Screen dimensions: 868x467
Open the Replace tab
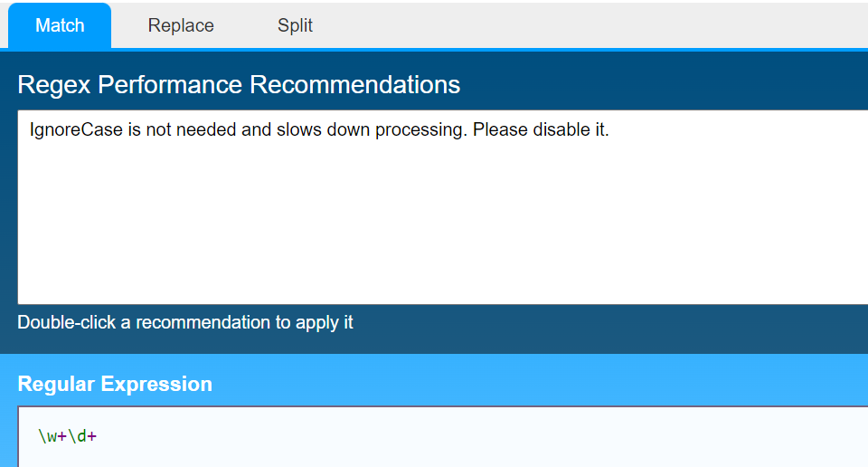coord(181,25)
